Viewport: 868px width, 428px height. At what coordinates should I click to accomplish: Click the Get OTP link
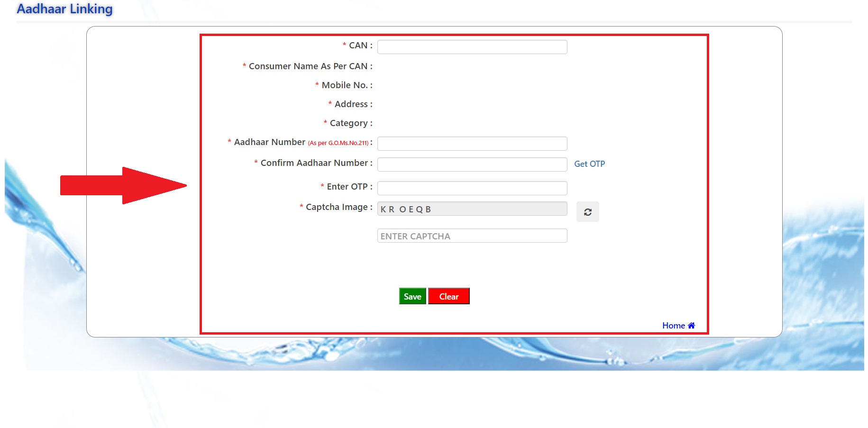[x=589, y=164]
